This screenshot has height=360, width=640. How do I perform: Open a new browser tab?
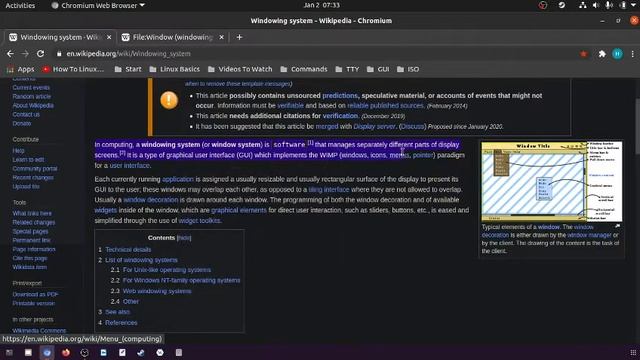point(239,37)
